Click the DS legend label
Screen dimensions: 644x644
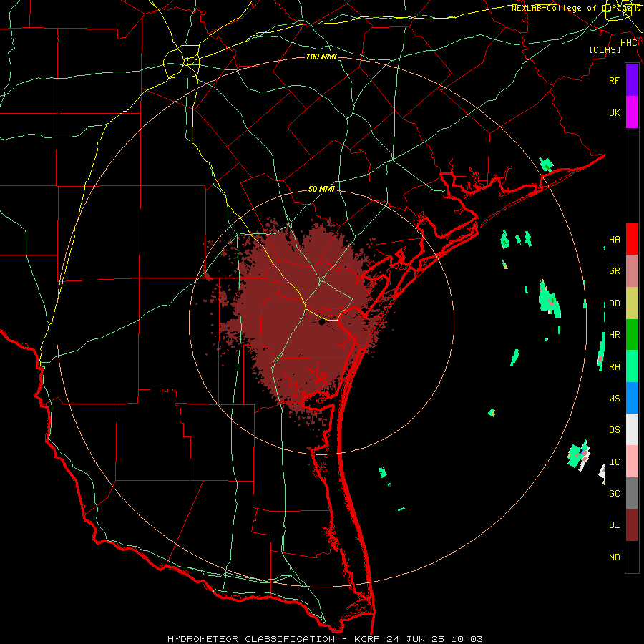(614, 430)
